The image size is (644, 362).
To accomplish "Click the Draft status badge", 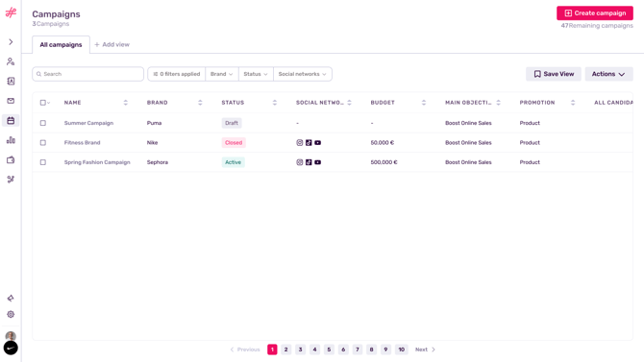I will pos(232,123).
